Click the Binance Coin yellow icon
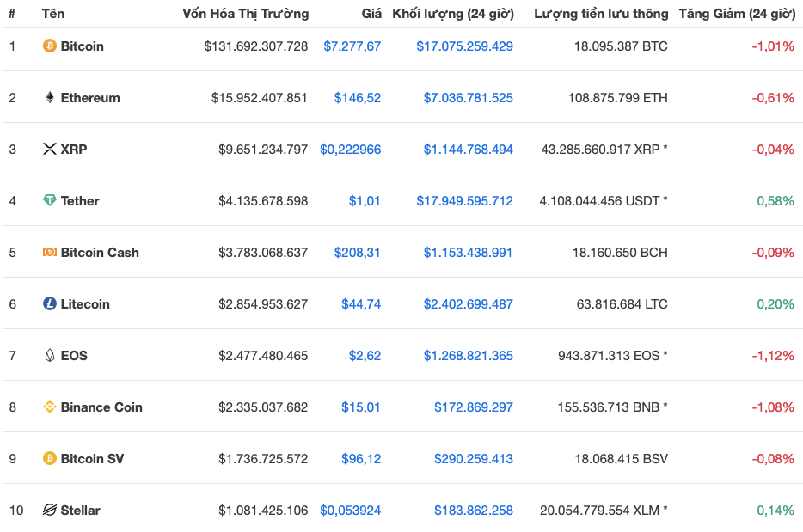The width and height of the screenshot is (803, 532). (50, 407)
